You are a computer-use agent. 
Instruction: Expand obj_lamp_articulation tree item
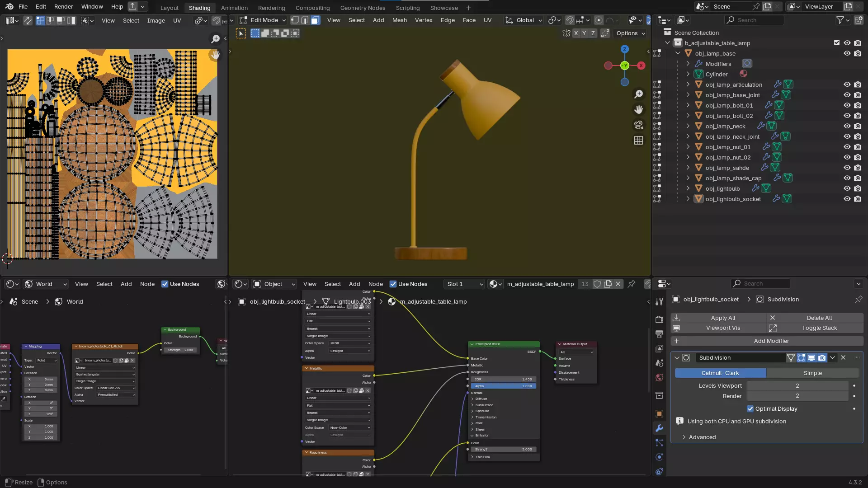[x=688, y=84]
